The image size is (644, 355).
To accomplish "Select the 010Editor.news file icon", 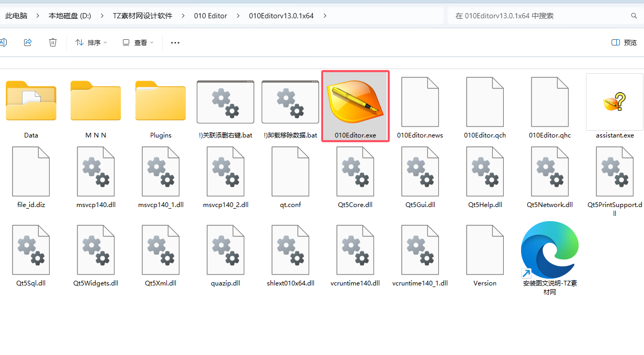I will [x=420, y=101].
